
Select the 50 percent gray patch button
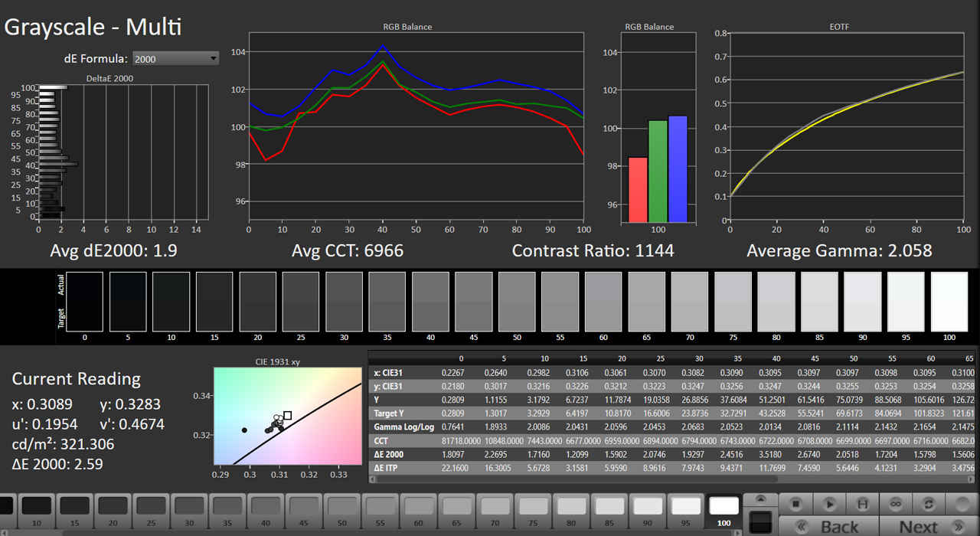coord(343,511)
